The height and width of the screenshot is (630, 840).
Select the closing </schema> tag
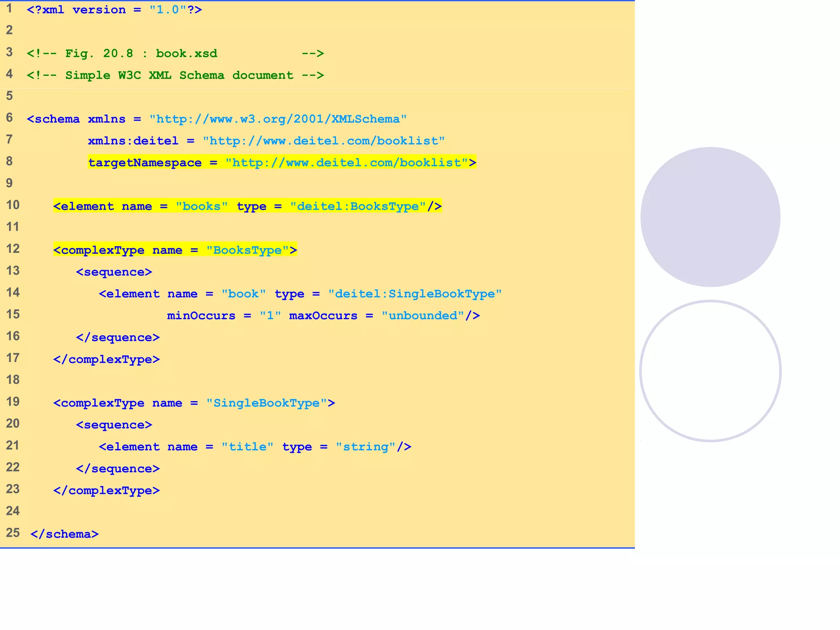click(x=64, y=534)
